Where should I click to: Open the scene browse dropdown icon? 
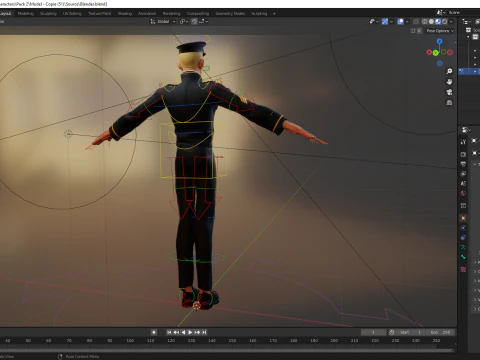441,12
